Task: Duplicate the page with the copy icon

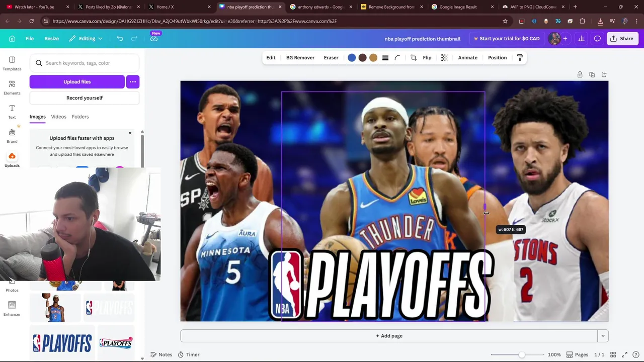Action: (592, 74)
